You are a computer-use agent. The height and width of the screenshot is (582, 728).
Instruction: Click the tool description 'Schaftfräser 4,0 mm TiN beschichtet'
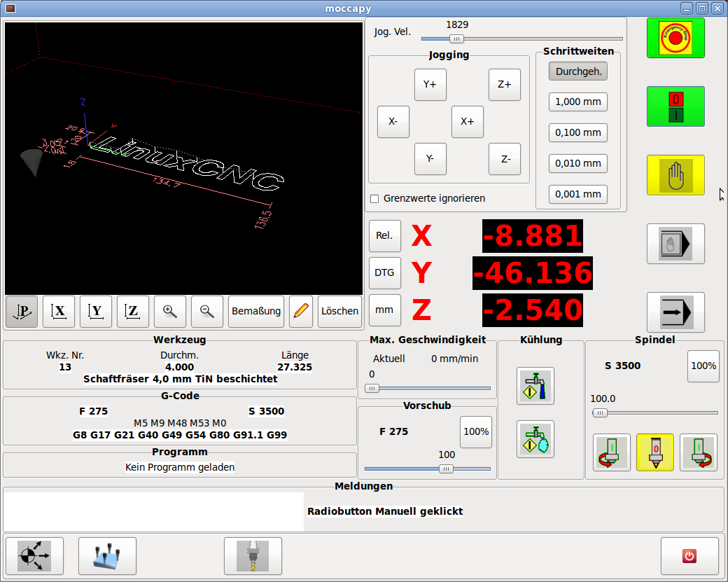180,379
